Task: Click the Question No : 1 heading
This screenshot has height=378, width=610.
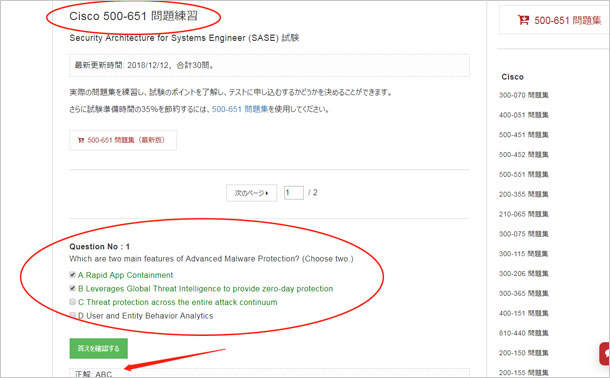Action: [100, 247]
